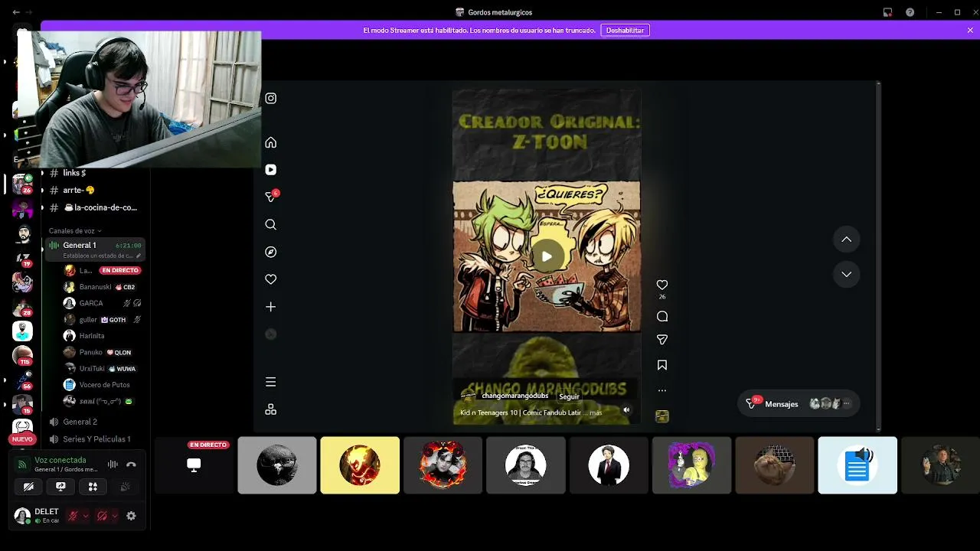
Task: Open Instagram search icon
Action: point(270,224)
